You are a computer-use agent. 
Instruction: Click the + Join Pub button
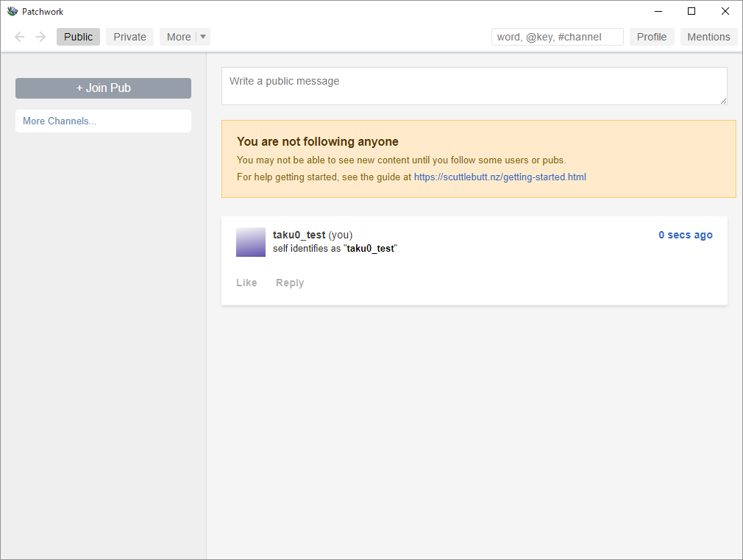[x=103, y=88]
